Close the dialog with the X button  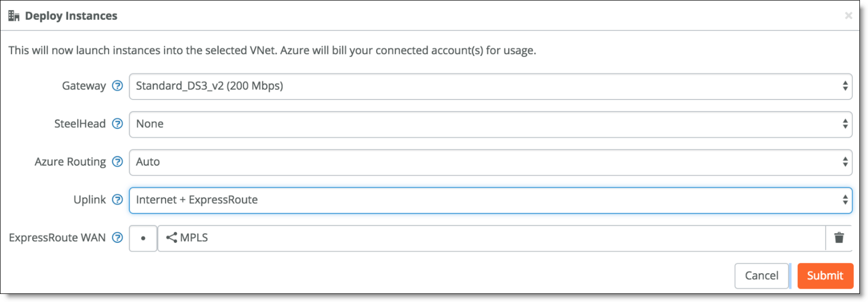pos(848,16)
